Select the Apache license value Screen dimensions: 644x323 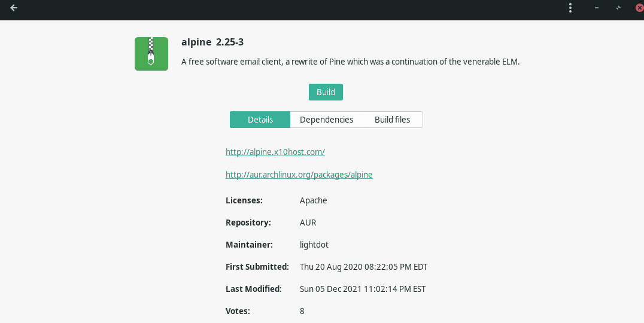point(314,200)
